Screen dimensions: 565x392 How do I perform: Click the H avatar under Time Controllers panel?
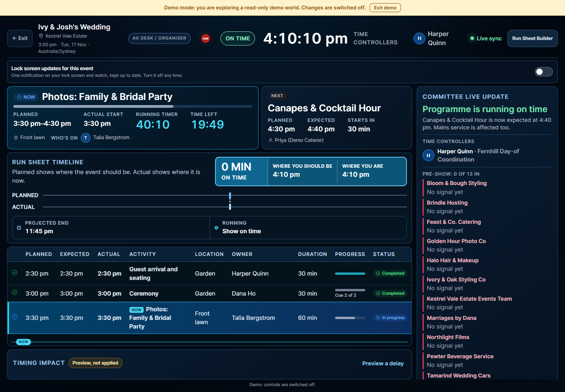(x=428, y=155)
